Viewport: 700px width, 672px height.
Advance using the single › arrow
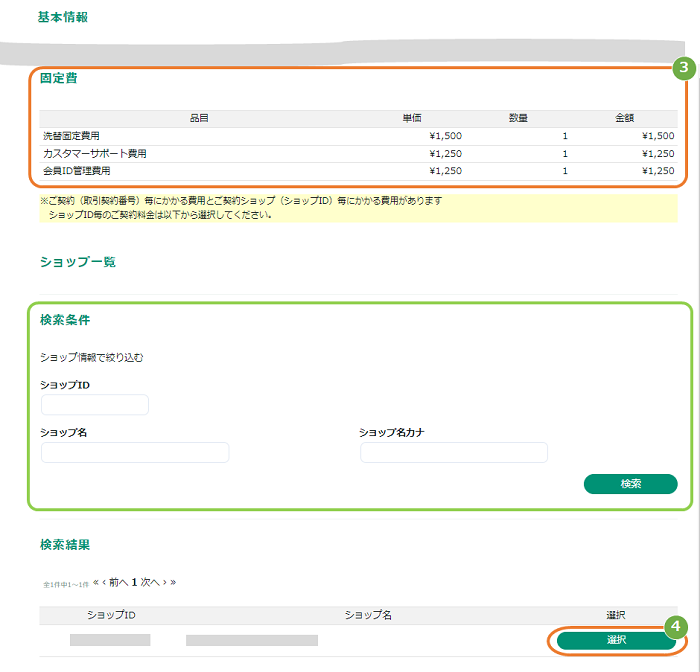tap(165, 582)
